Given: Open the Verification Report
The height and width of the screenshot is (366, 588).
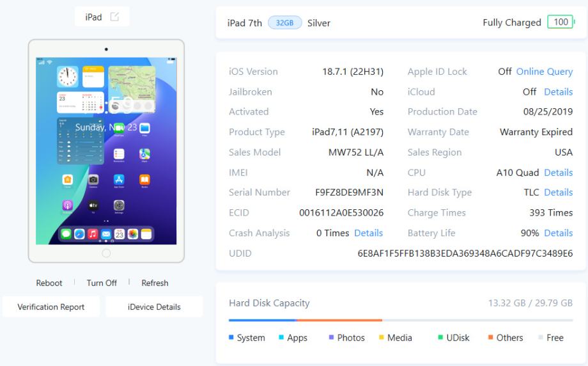Looking at the screenshot, I should pos(51,306).
